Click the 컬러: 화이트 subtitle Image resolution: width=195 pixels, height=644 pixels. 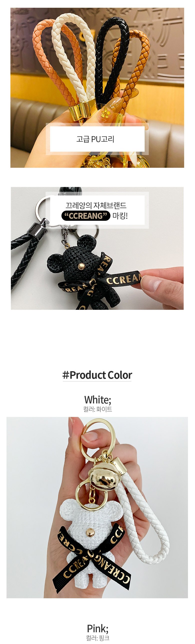coord(98,409)
